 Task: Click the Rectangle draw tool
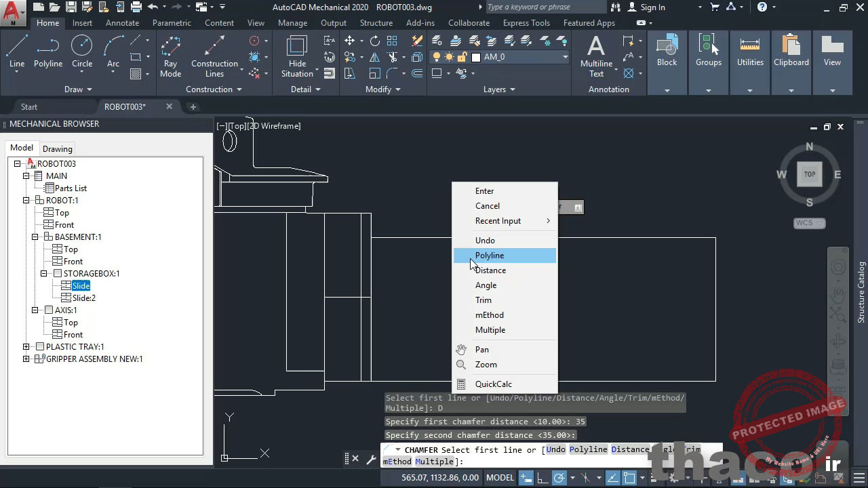tap(136, 57)
